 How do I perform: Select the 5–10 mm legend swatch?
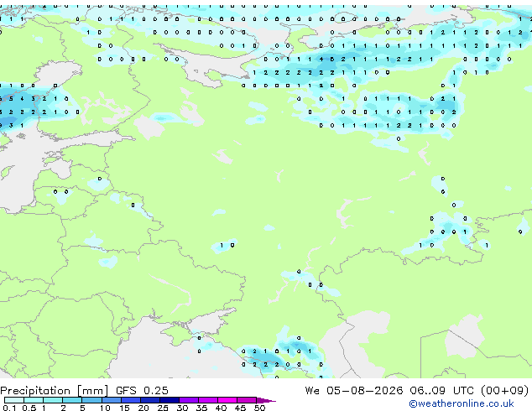click(91, 400)
